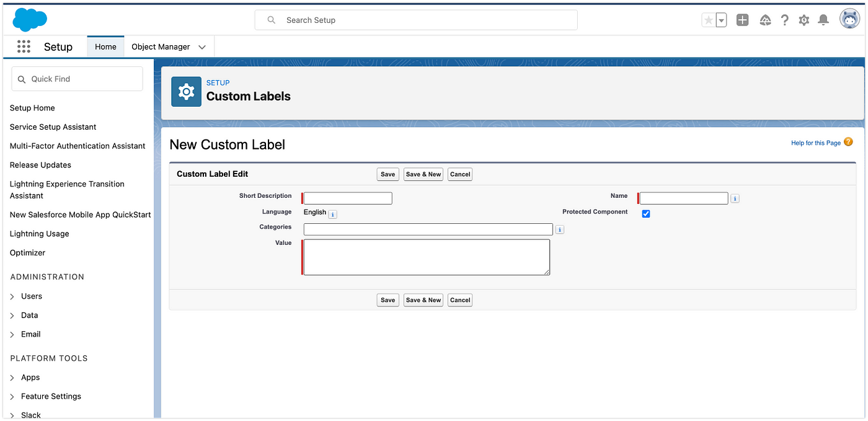
Task: Click the SETUP breadcrumb link
Action: pos(218,82)
